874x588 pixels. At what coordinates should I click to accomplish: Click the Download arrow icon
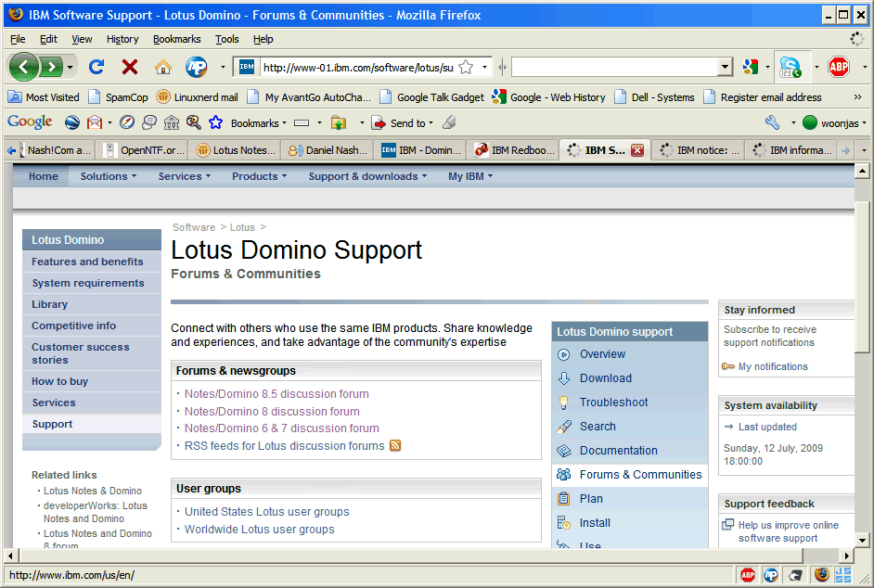[563, 378]
